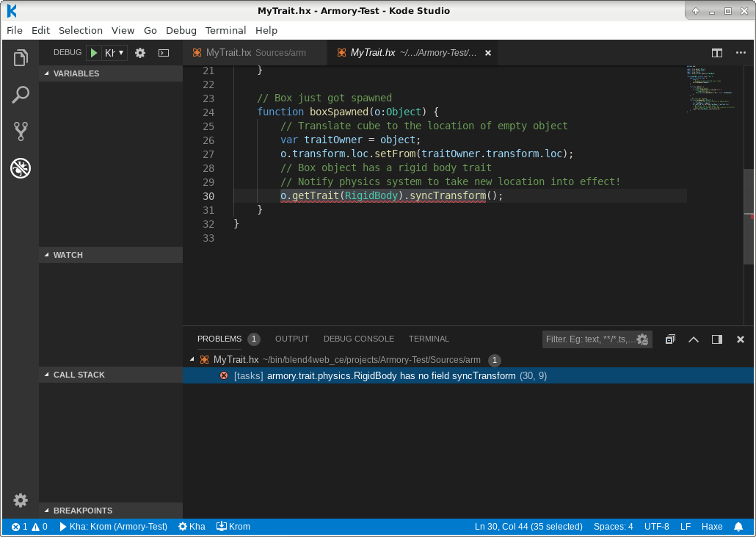Screen dimensions: 756x537
Task: Toggle the filter excludes gear in Problems filter
Action: click(643, 339)
